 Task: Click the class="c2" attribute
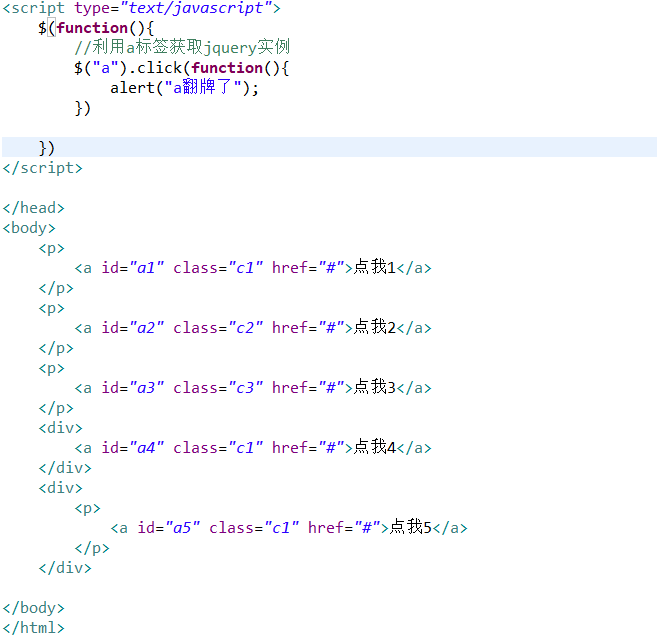coord(218,328)
